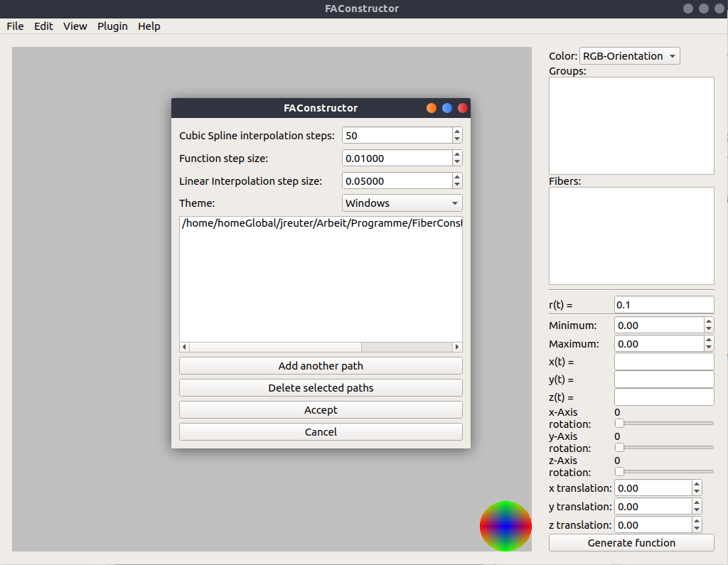Screen dimensions: 728x565
Task: Decrease the x translation value
Action: point(697,492)
